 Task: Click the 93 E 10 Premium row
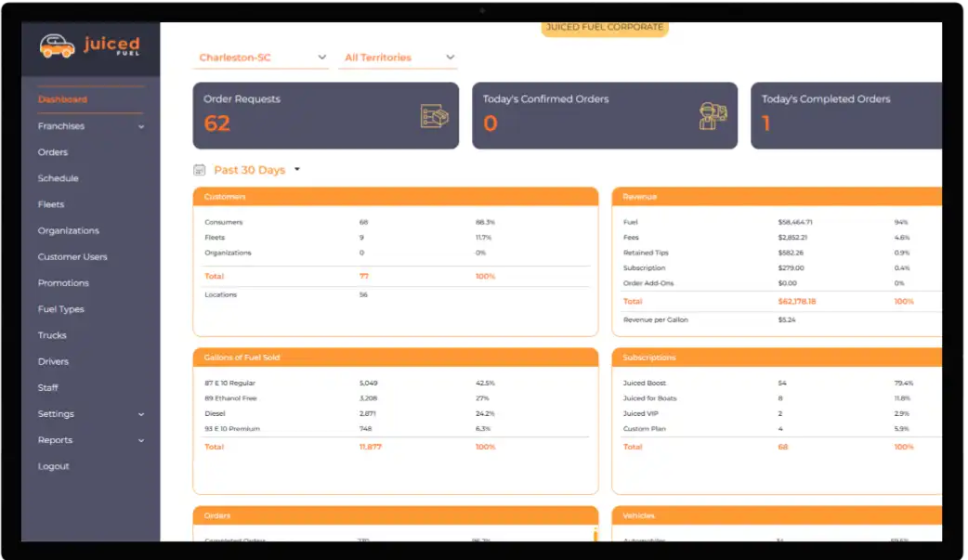point(396,428)
